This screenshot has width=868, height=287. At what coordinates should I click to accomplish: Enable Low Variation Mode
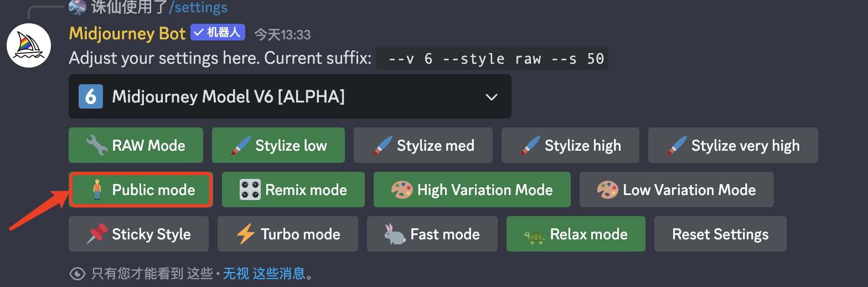click(676, 189)
